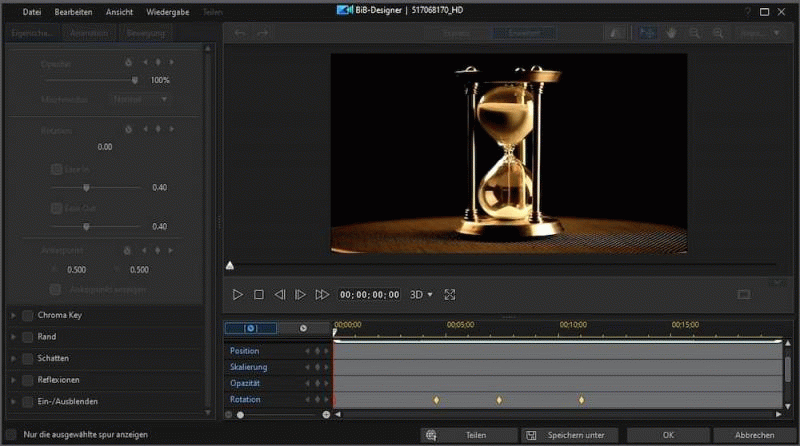Screen dimensions: 800x446
Task: Open the Wiedergabe menu
Action: [x=167, y=11]
